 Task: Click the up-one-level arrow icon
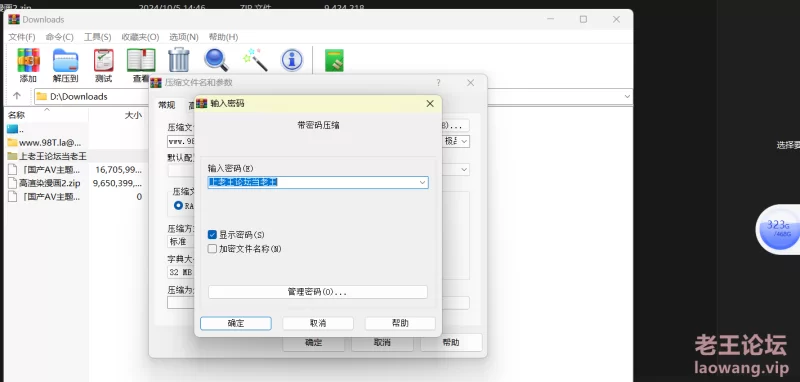pyautogui.click(x=17, y=96)
